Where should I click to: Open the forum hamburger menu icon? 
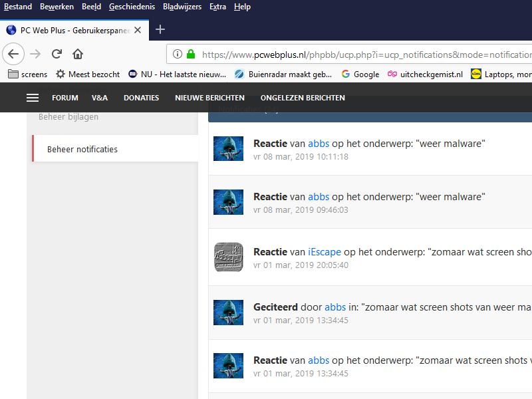pos(33,98)
